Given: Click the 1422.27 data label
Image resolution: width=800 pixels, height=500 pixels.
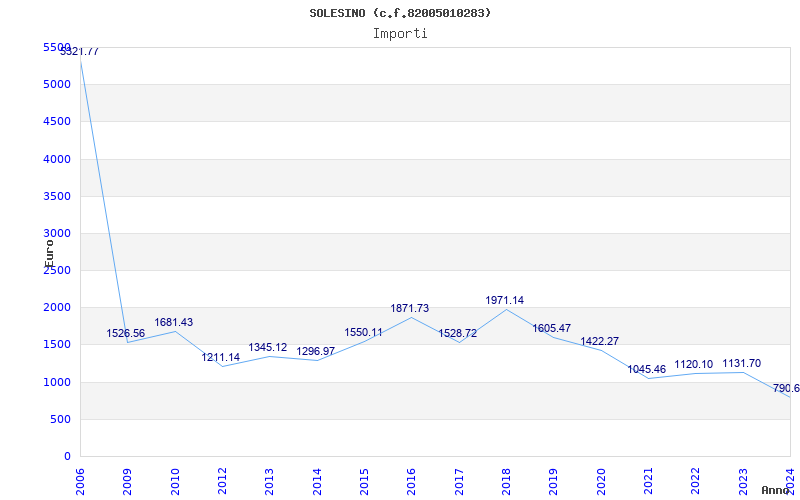Looking at the screenshot, I should [599, 341].
